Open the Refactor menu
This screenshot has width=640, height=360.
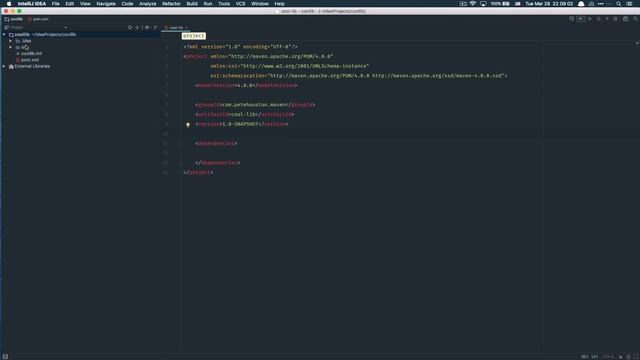171,4
